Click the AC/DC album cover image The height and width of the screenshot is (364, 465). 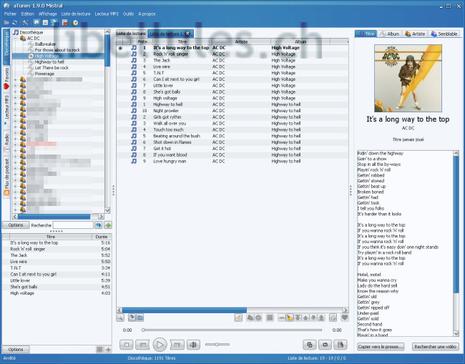coord(408,78)
